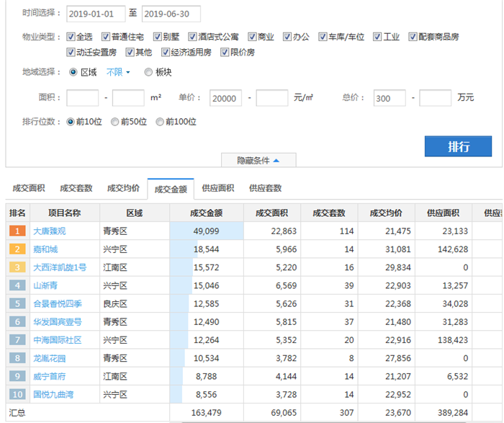The height and width of the screenshot is (423, 504).
Task: Click the blue 排行 button
Action: [x=458, y=146]
